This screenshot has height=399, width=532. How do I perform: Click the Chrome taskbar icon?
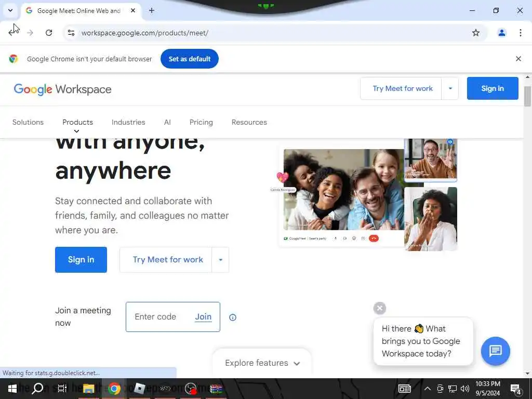click(x=114, y=389)
